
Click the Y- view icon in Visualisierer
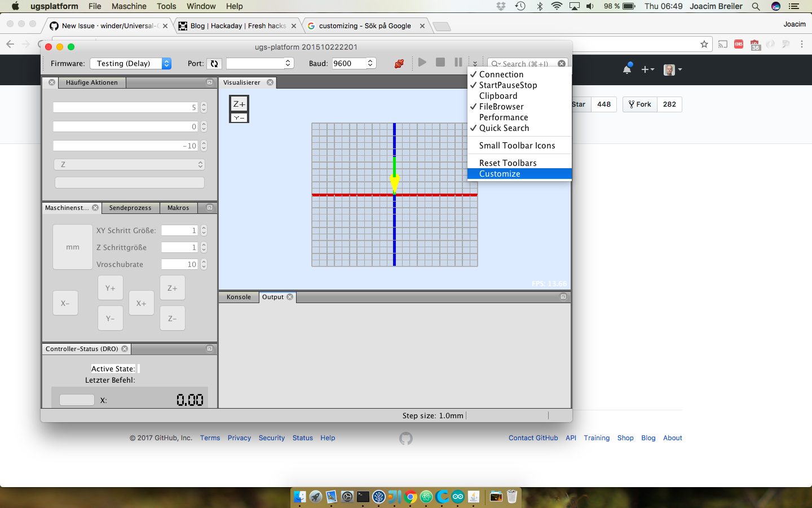coord(239,117)
